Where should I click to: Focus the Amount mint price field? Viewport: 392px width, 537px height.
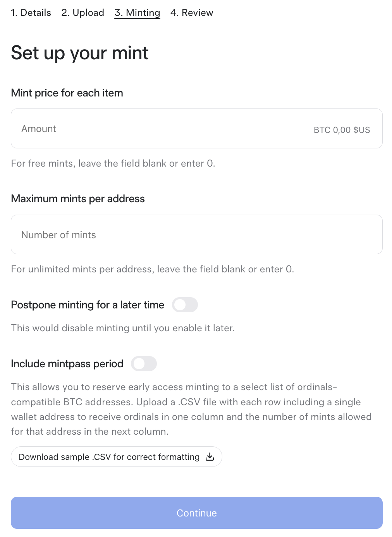(x=197, y=129)
